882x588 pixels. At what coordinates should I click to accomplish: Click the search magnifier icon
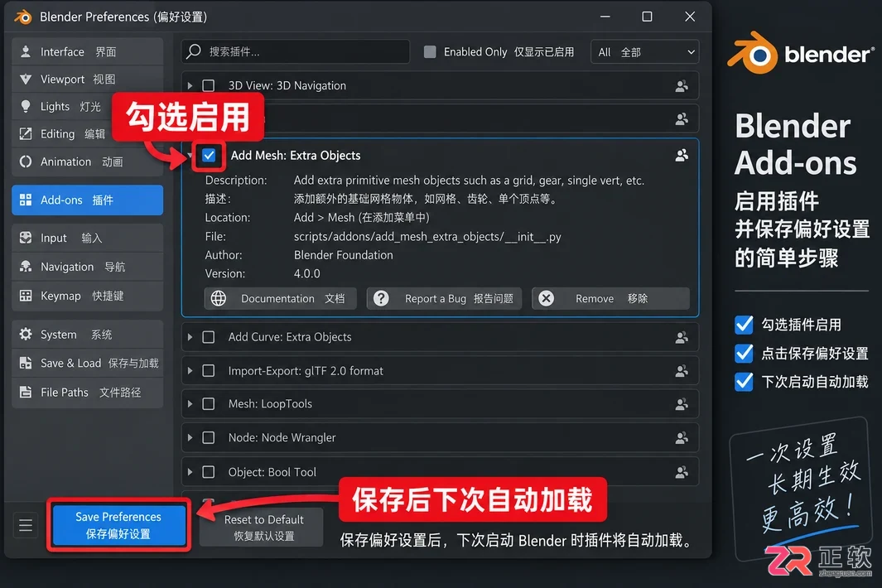[194, 51]
